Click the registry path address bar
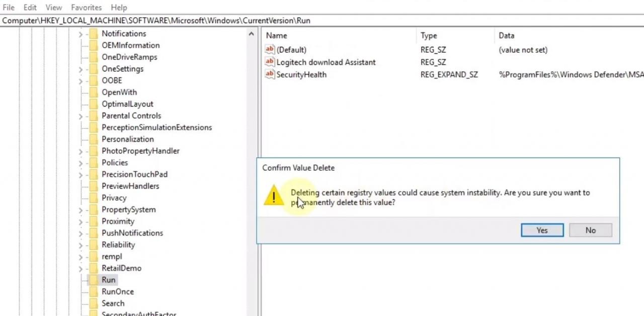 pyautogui.click(x=322, y=21)
